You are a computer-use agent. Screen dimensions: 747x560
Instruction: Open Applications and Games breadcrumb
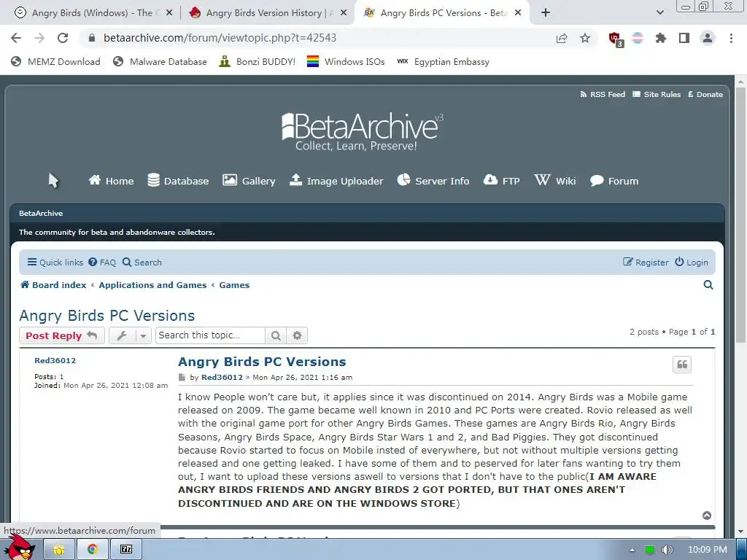[x=152, y=285]
